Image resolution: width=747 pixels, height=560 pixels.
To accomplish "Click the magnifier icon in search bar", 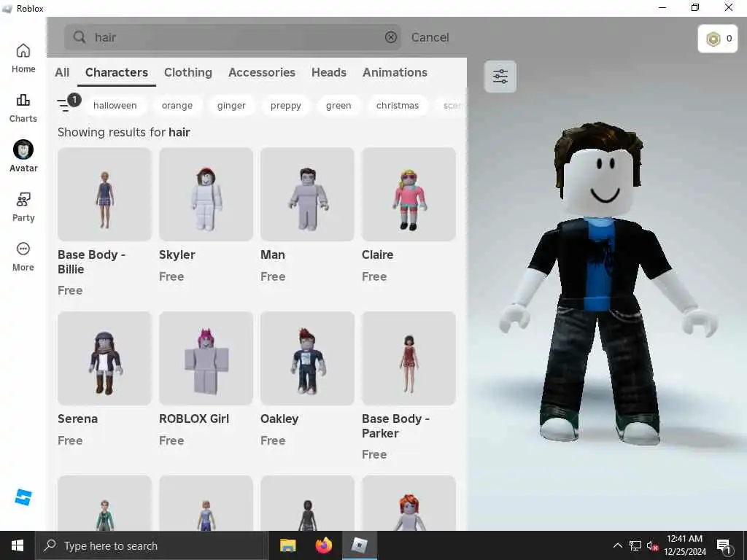I will click(80, 37).
